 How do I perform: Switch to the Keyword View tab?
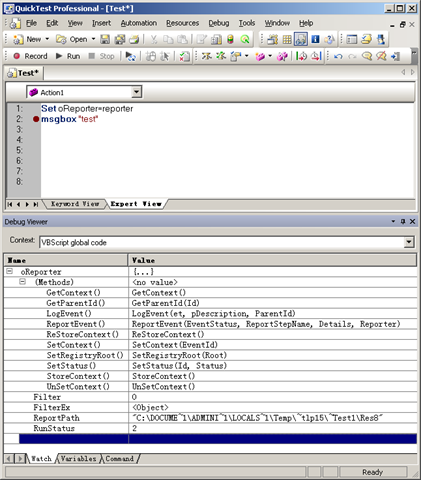point(75,204)
